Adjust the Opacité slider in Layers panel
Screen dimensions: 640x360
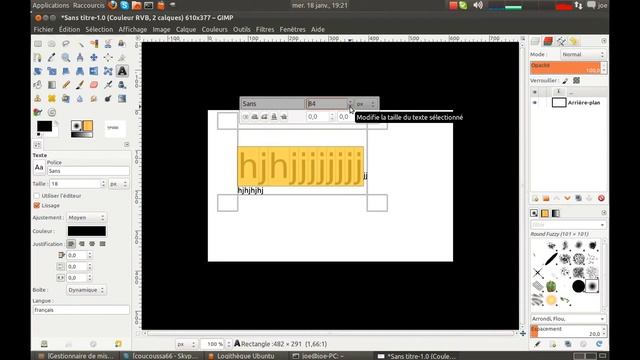coord(568,68)
